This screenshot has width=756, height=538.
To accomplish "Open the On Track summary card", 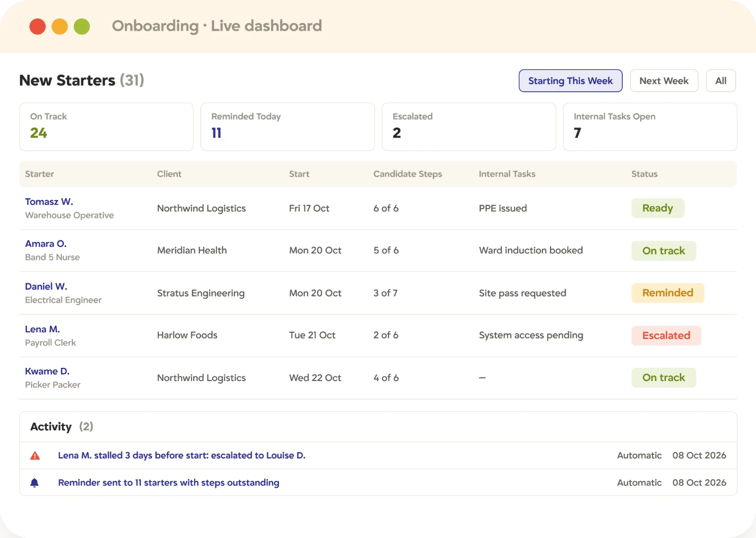I will point(106,127).
